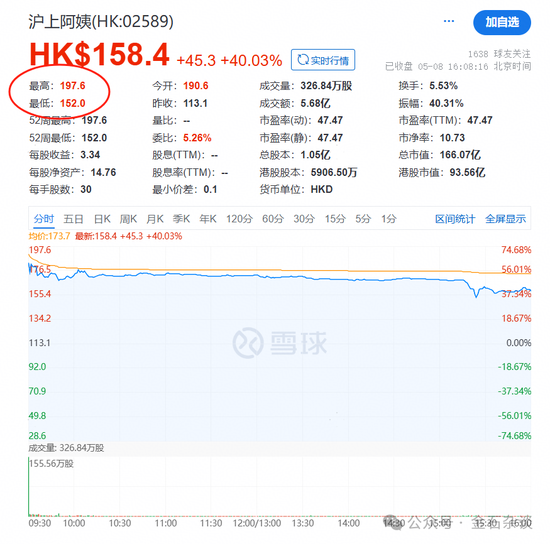Select the 60分 interval tab

(273, 219)
